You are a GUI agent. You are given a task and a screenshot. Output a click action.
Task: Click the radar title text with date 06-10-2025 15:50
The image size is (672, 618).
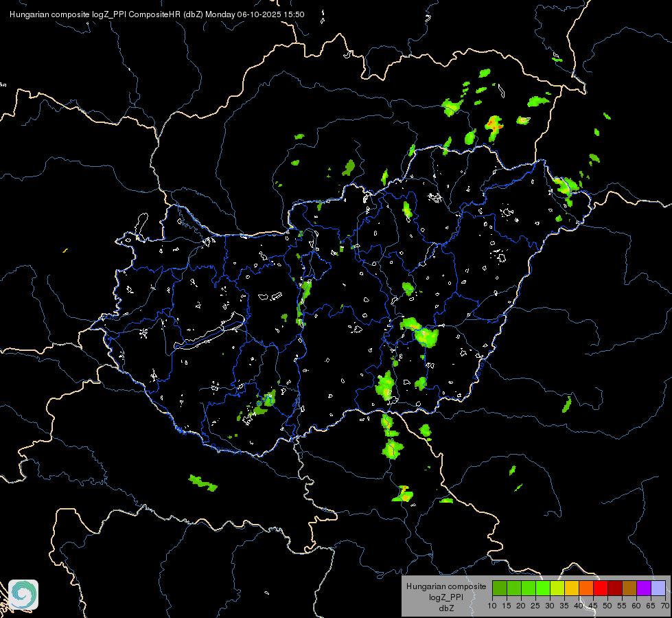point(157,14)
